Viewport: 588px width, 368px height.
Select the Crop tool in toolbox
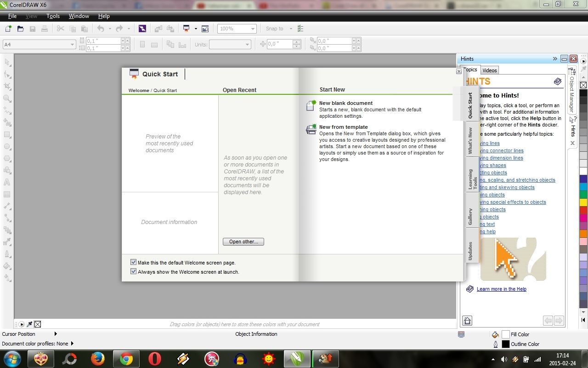(x=7, y=86)
